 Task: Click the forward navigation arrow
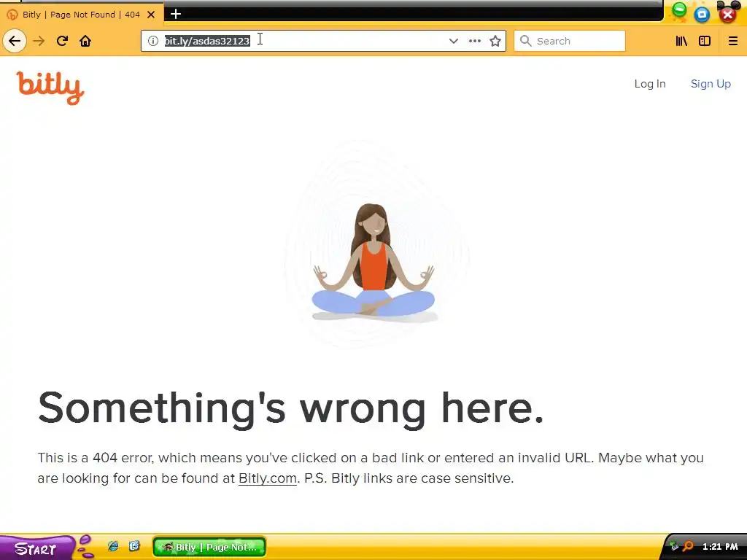39,41
